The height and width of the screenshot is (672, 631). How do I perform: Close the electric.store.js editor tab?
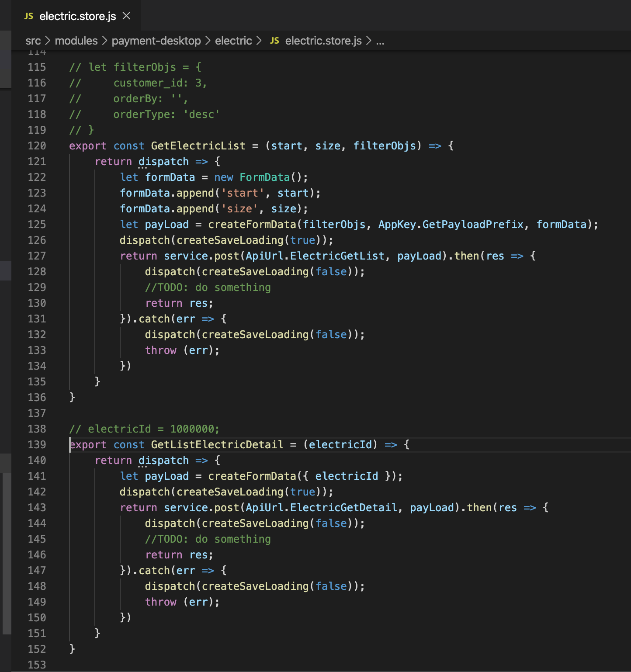(126, 16)
